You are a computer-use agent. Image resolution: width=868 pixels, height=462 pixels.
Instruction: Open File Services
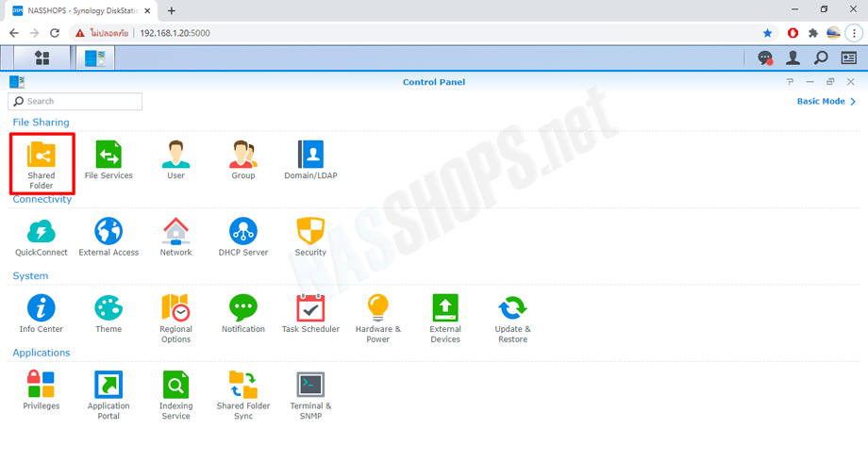[108, 160]
